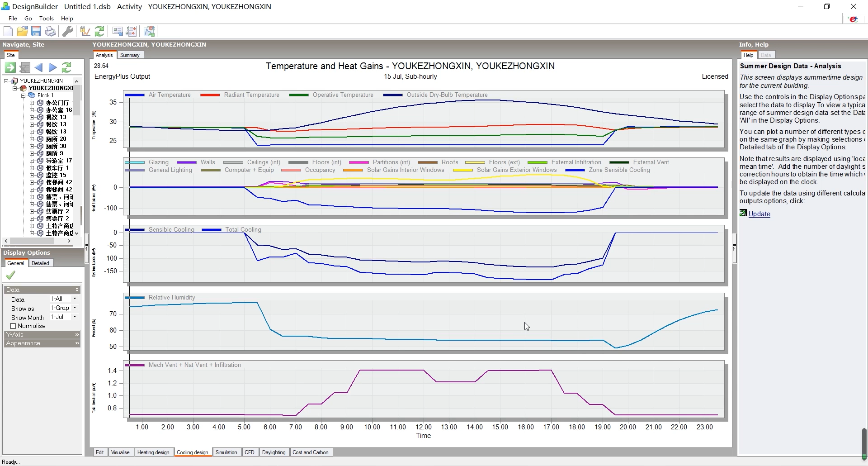The image size is (868, 466).
Task: Click the Block 1 blue box icon
Action: pos(32,95)
